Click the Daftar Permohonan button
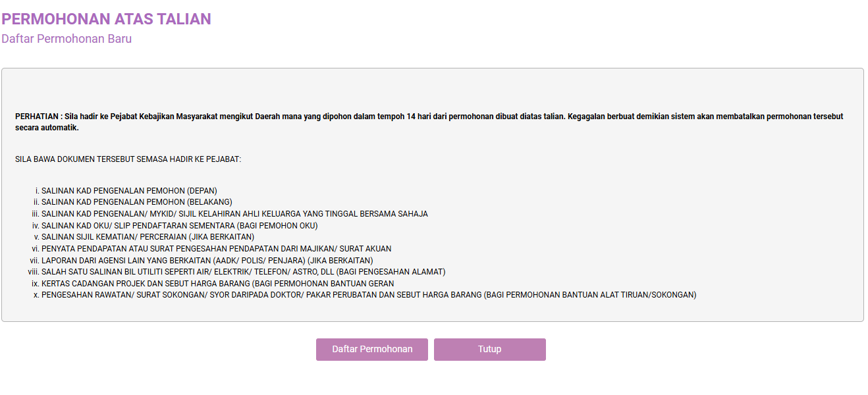The width and height of the screenshot is (868, 395). pos(372,349)
